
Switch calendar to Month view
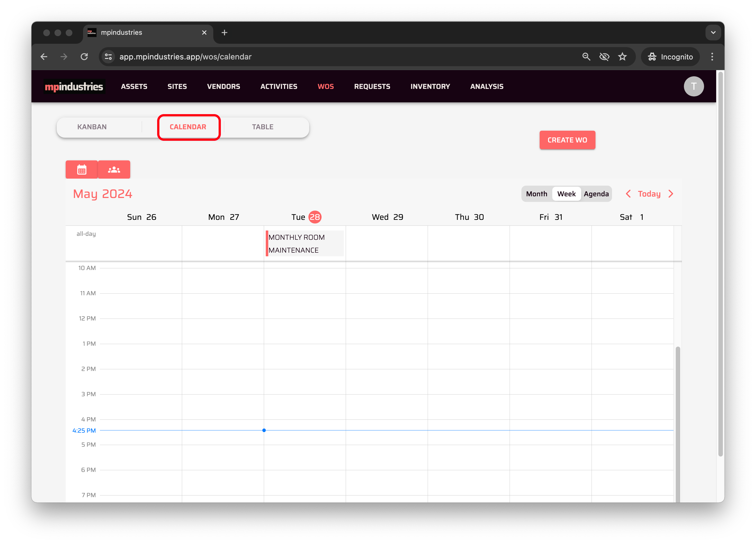click(536, 194)
